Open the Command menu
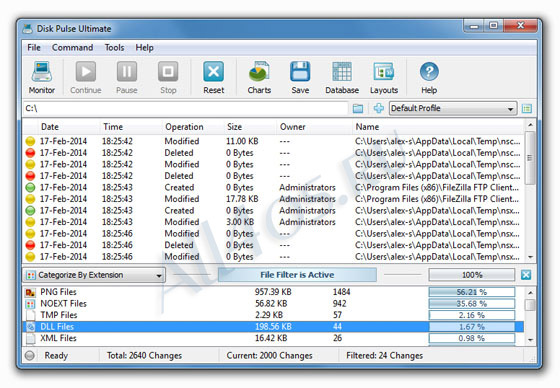The width and height of the screenshot is (560, 388). [72, 48]
